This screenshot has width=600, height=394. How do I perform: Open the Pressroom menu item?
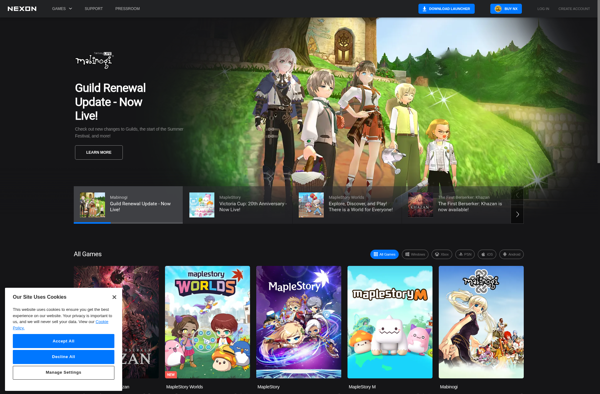[x=127, y=8]
